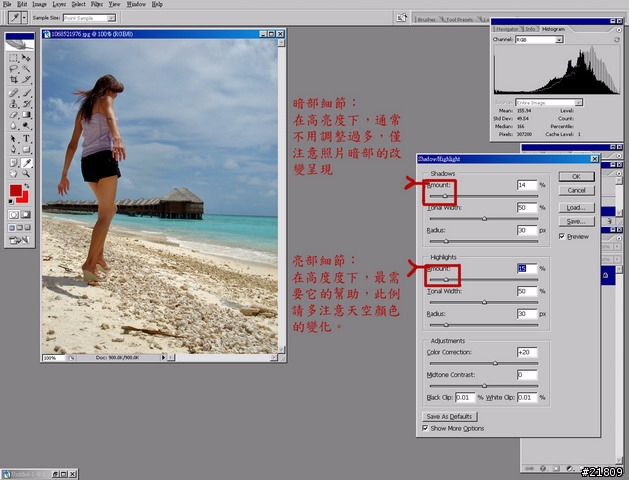Image resolution: width=629 pixels, height=480 pixels.
Task: Switch to Quick Mask mode
Action: pyautogui.click(x=26, y=215)
